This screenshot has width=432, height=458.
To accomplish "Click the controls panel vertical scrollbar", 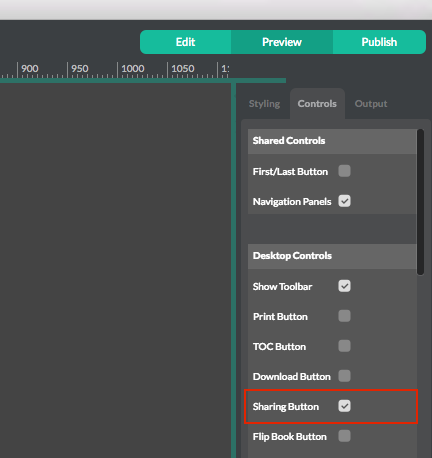I will (421, 202).
